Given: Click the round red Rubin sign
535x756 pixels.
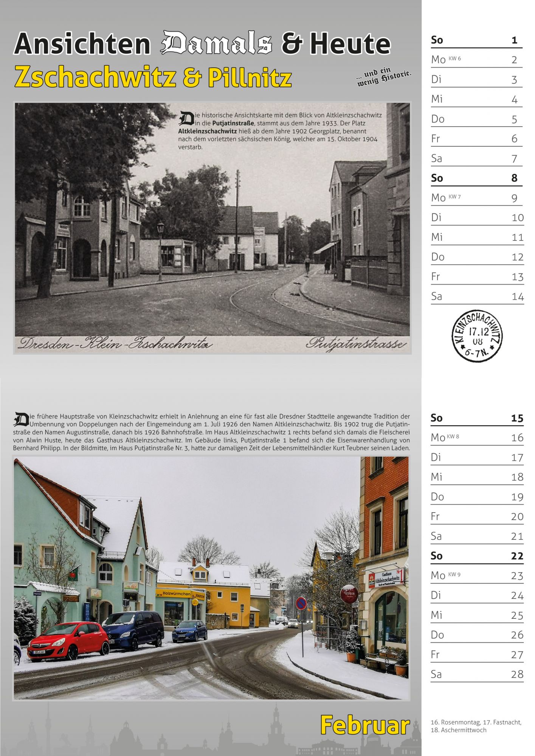Looking at the screenshot, I should click(x=349, y=593).
